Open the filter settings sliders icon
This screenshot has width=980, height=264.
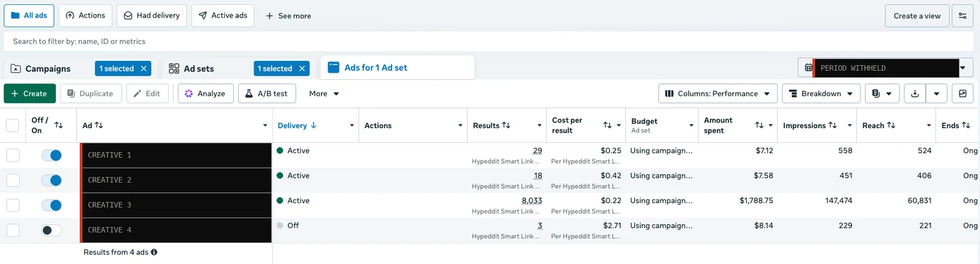pyautogui.click(x=963, y=15)
